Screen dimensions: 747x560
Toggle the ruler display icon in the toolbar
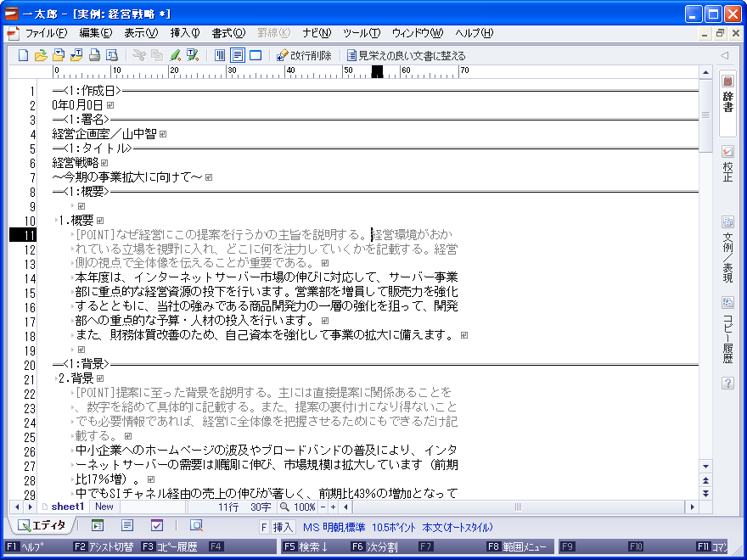pyautogui.click(x=219, y=56)
